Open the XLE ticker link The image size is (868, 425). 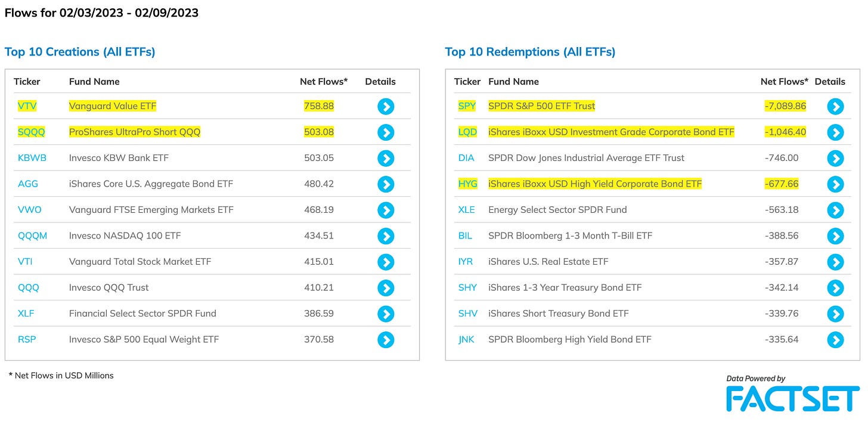[x=467, y=210]
